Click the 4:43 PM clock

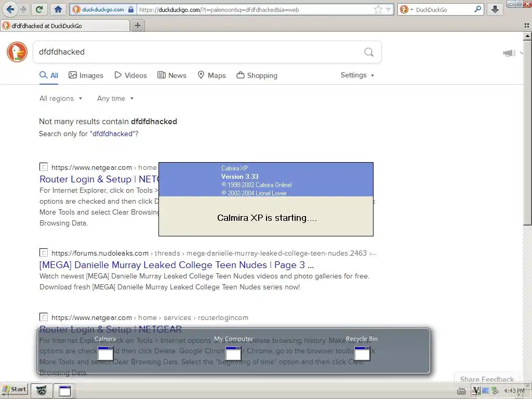[514, 391]
